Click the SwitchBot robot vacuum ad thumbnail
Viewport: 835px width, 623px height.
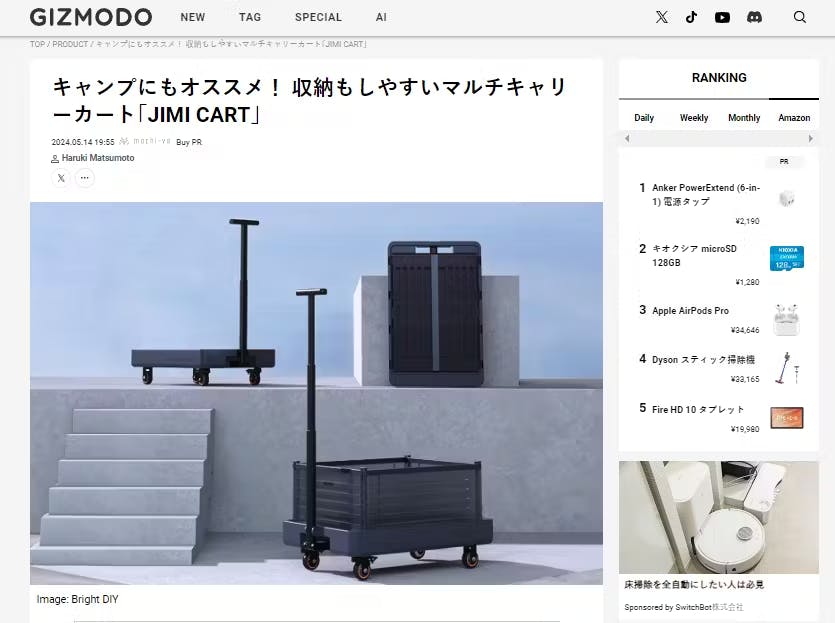(x=718, y=516)
